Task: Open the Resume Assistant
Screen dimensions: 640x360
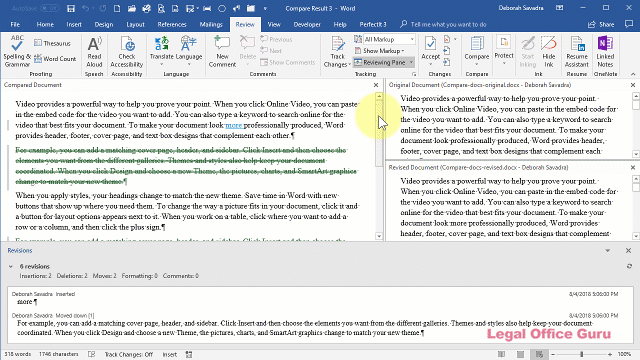Action: pos(576,51)
